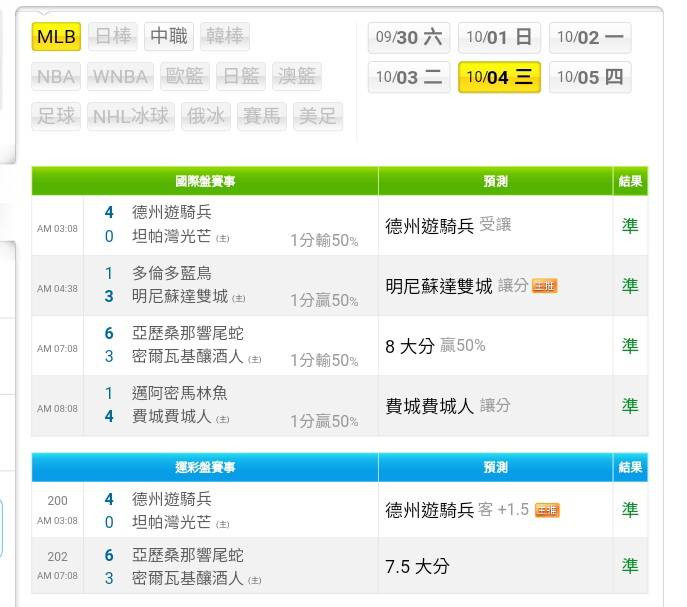Switch to the 澳籃 tab
Viewport: 687px width, 607px height.
(x=297, y=76)
